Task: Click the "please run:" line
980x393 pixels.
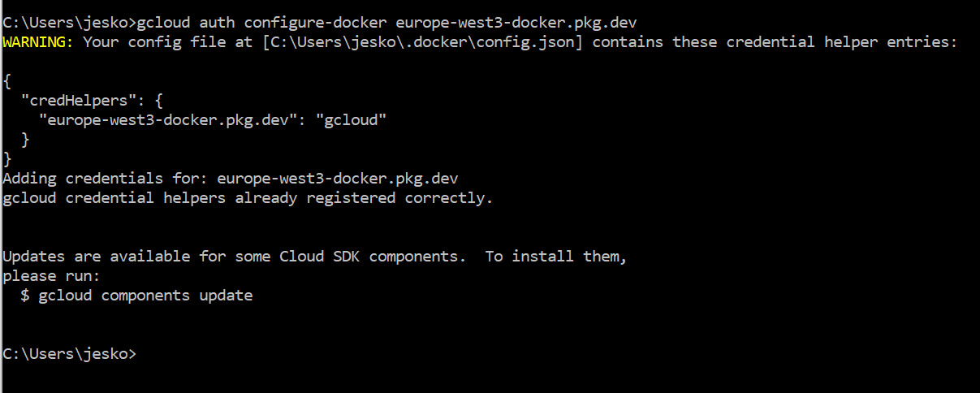Action: pos(52,275)
